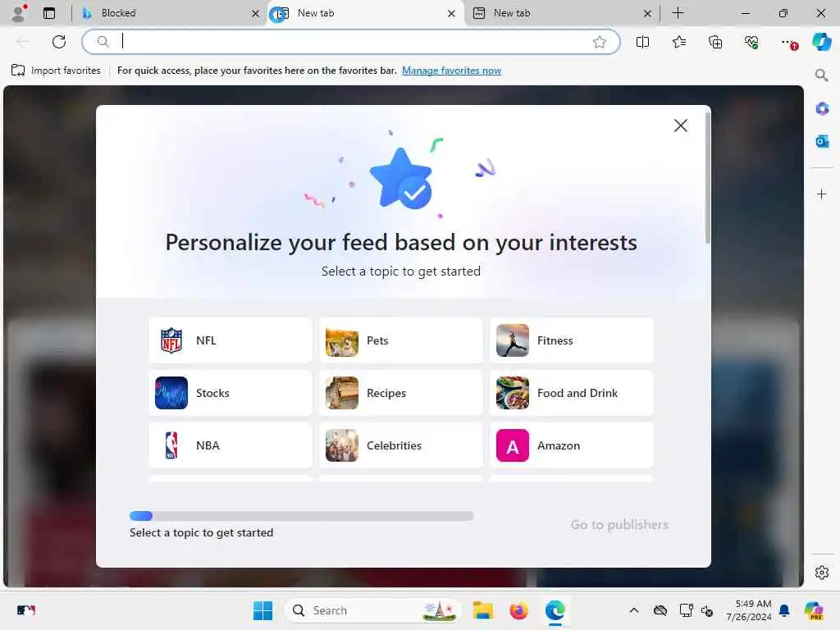Click the Edge taskbar icon
The image size is (840, 630).
(x=555, y=610)
